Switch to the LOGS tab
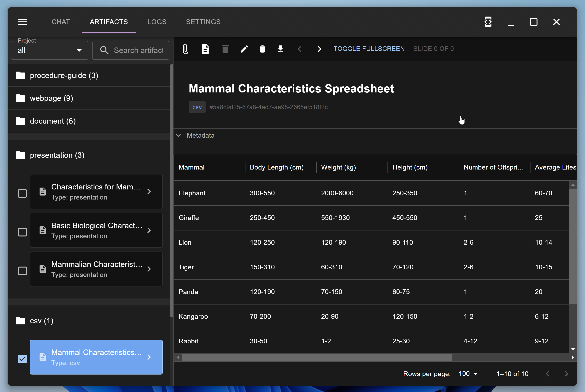585x392 pixels. coord(157,22)
